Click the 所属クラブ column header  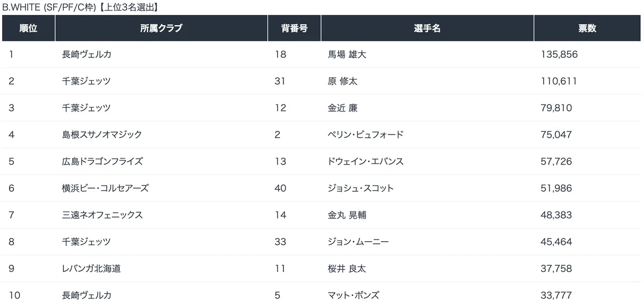pyautogui.click(x=162, y=28)
